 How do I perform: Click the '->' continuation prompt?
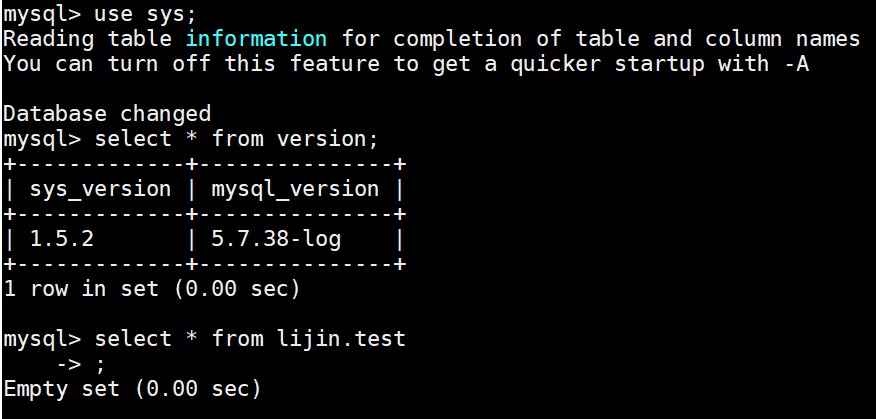(69, 364)
